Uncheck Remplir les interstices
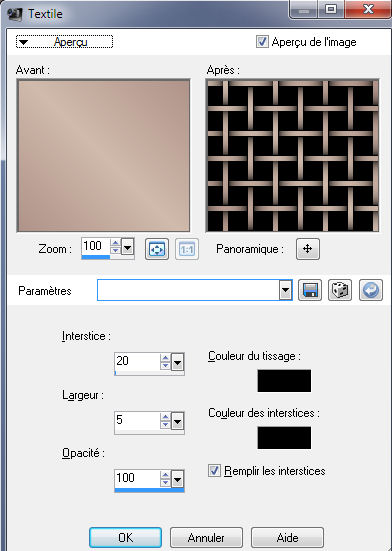Image resolution: width=392 pixels, height=551 pixels. 214,471
